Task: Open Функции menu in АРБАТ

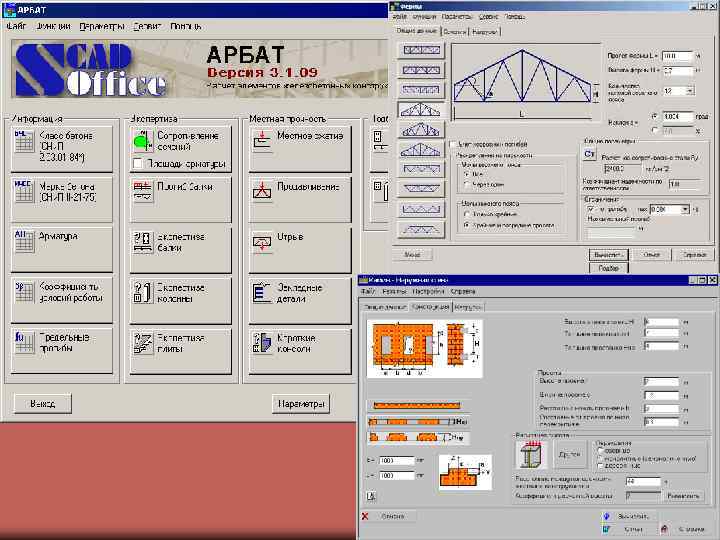Action: tap(54, 26)
